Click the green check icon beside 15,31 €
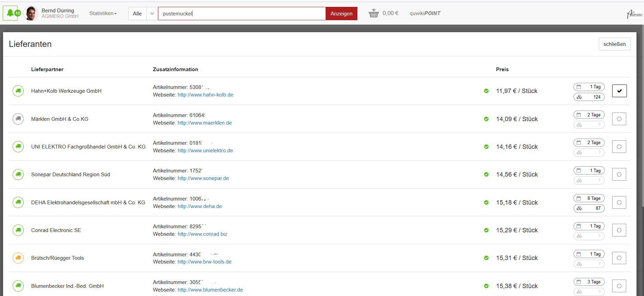This screenshot has width=644, height=296. point(486,258)
